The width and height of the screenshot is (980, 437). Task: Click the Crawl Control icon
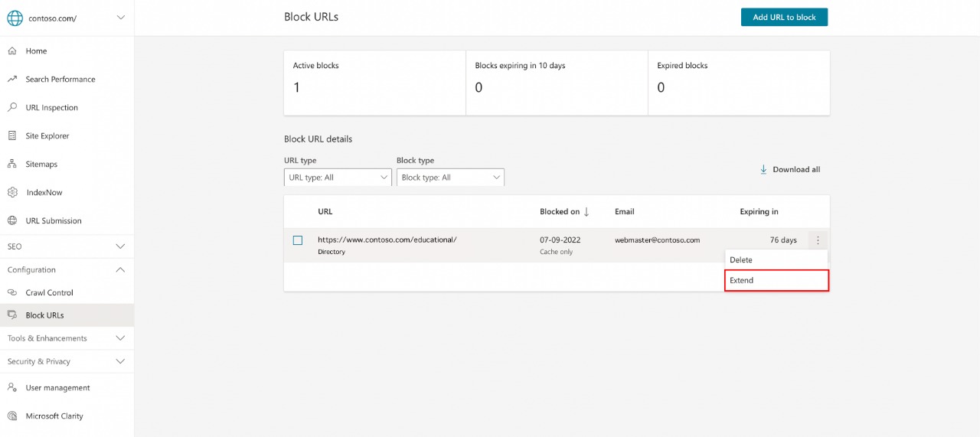coord(12,293)
